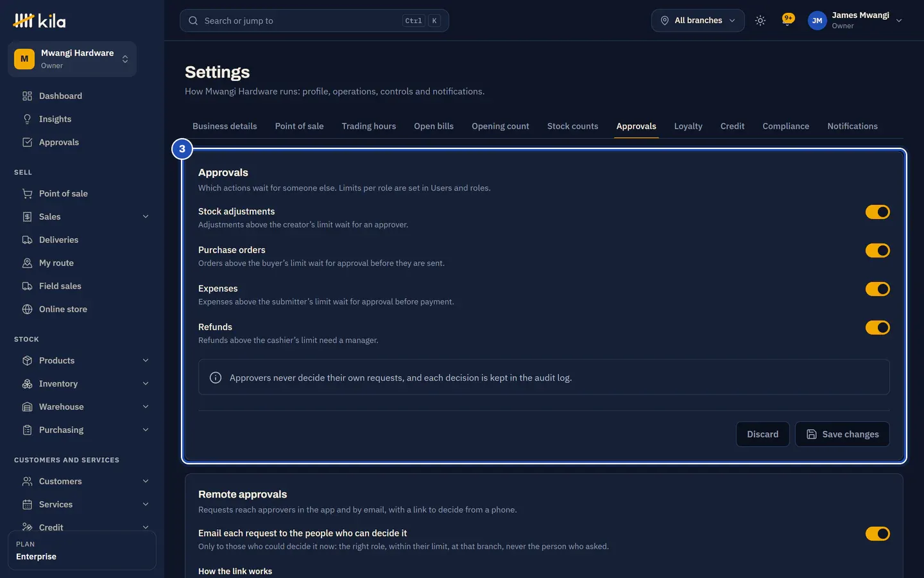Click the Search or jump to field
Viewport: 924px width, 578px height.
pyautogui.click(x=314, y=21)
